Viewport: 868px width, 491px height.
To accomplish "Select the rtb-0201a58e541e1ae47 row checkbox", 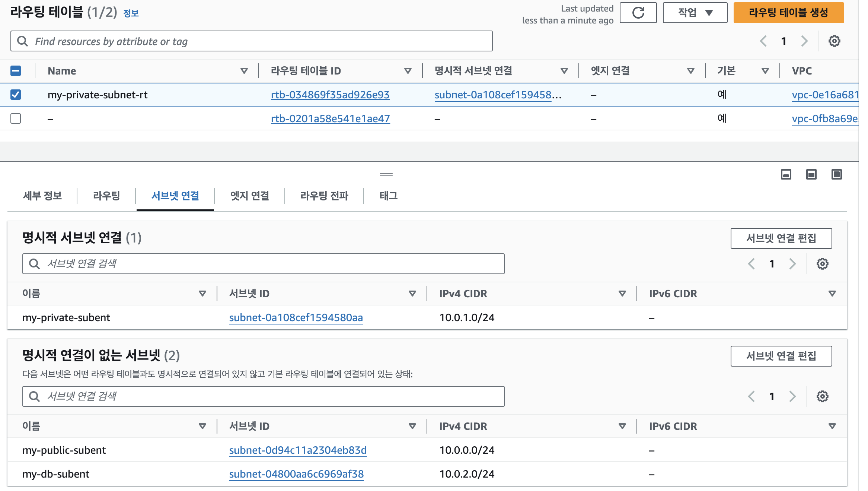I will point(16,118).
